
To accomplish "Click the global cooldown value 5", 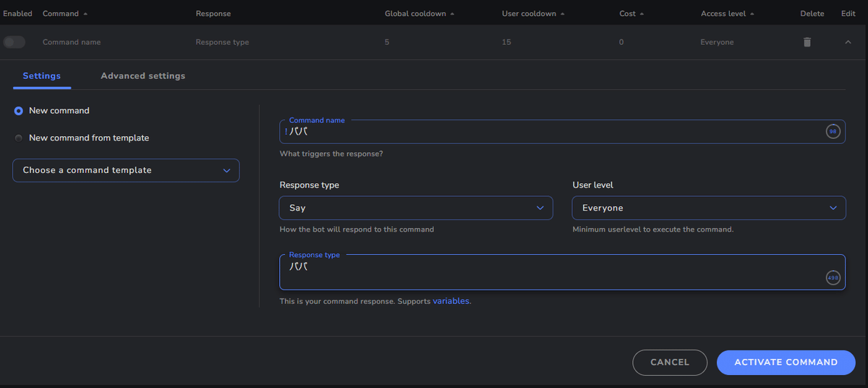I will click(387, 42).
